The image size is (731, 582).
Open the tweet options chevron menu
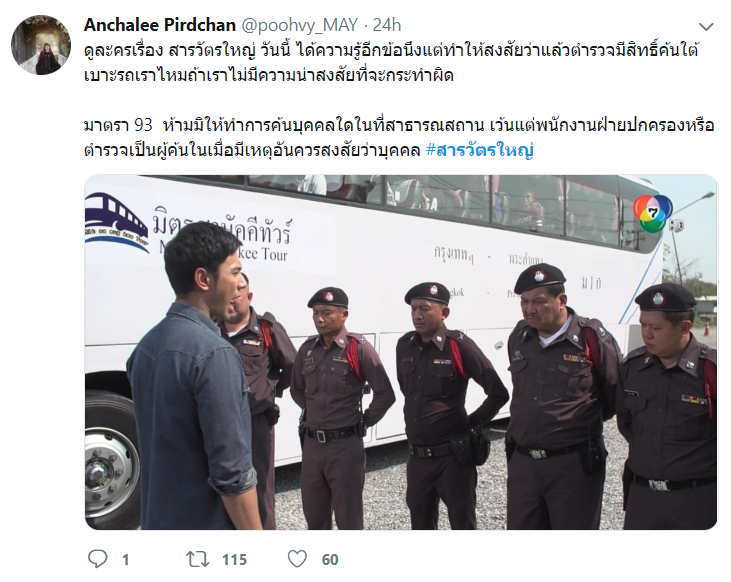click(x=706, y=27)
